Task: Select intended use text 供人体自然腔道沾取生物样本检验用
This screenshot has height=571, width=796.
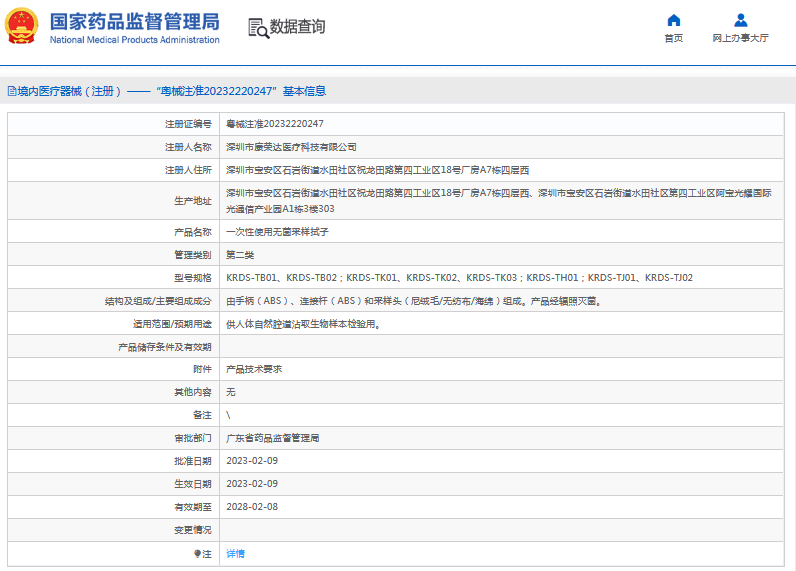Action: tap(303, 324)
